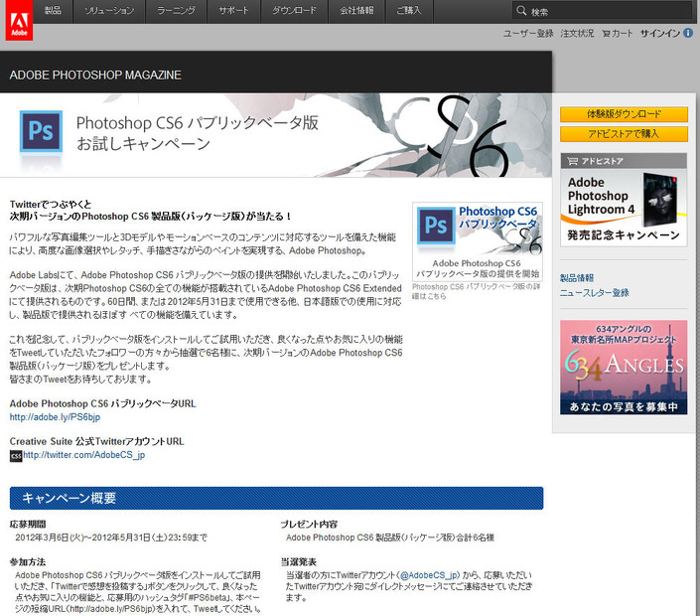Click the cart icon in アドビストア header
Image resolution: width=700 pixels, height=616 pixels.
coord(572,161)
